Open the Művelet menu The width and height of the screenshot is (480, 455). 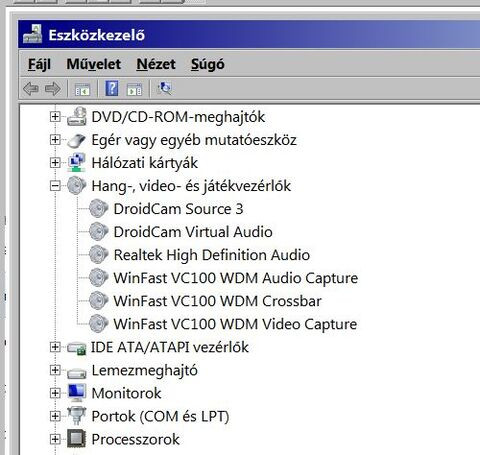pos(94,64)
